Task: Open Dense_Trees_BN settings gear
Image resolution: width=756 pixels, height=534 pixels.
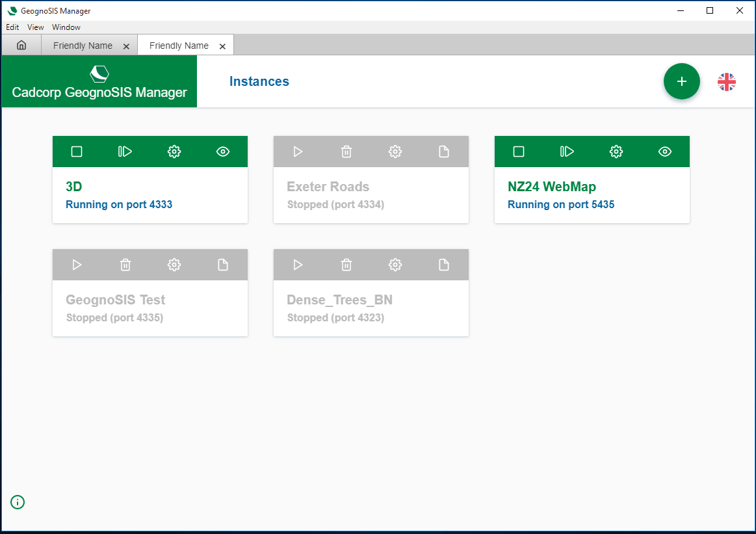Action: click(x=395, y=265)
